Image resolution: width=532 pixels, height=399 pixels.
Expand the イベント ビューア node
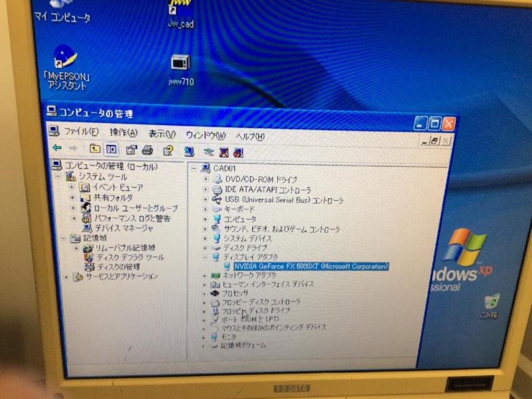(x=71, y=187)
